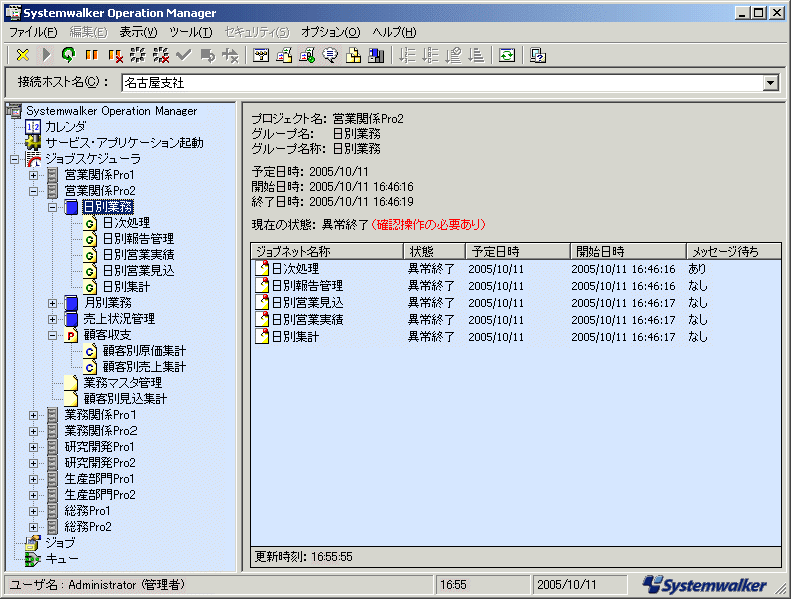
Task: Click the speech-bubble message toolbar icon
Action: pyautogui.click(x=330, y=55)
